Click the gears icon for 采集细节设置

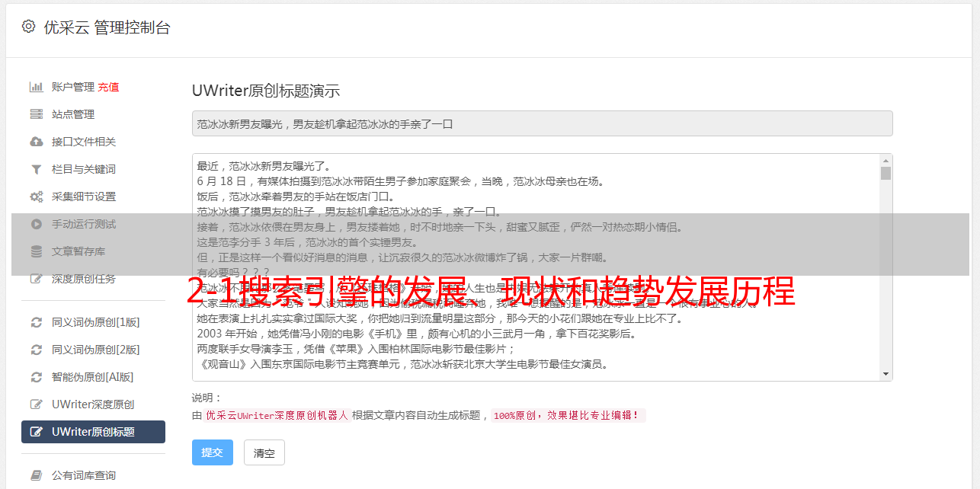36,197
